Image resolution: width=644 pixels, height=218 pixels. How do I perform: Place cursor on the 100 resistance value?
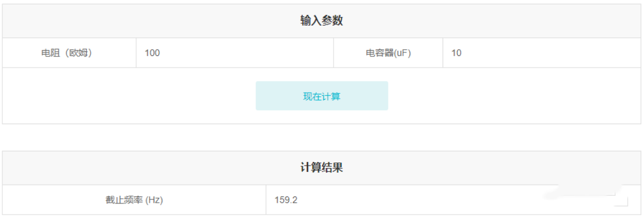(x=152, y=52)
